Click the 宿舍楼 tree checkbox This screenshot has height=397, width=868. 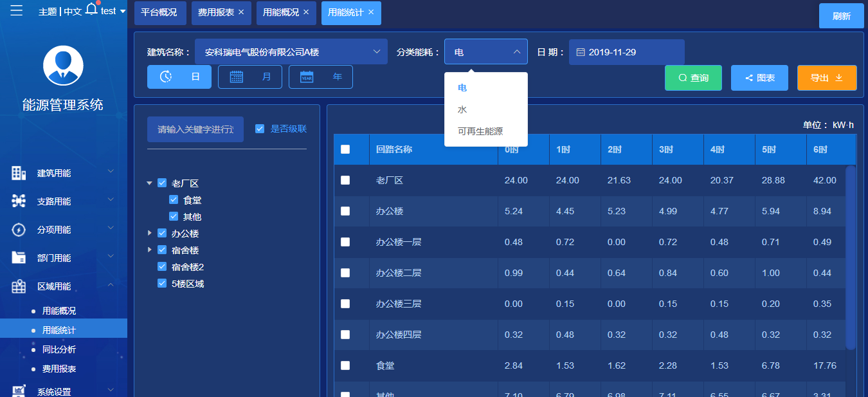click(x=162, y=250)
